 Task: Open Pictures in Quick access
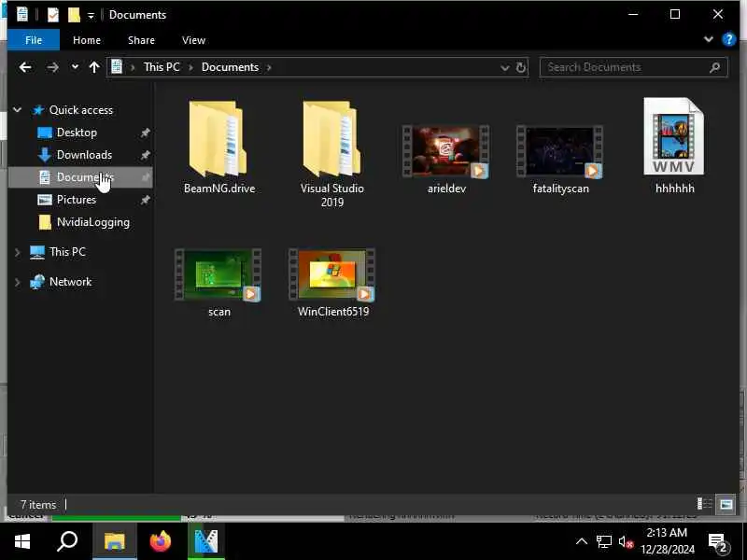point(77,200)
